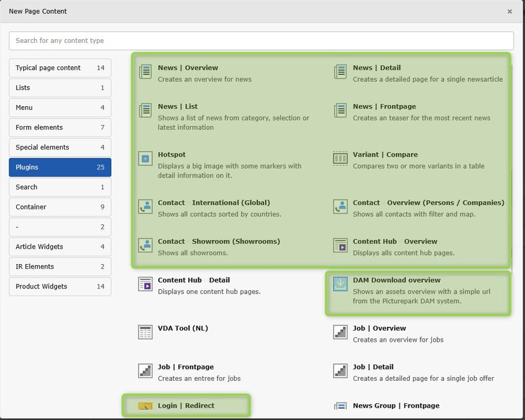Pick the Contact | Showroom (Showrooms) title

219,241
